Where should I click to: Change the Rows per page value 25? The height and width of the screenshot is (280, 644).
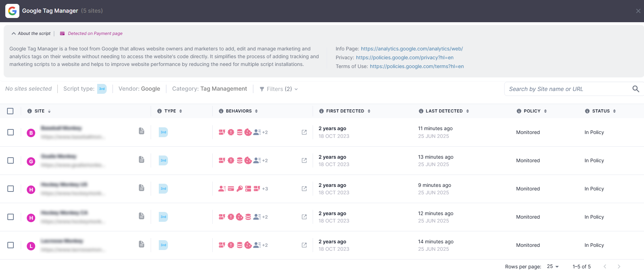(x=553, y=267)
